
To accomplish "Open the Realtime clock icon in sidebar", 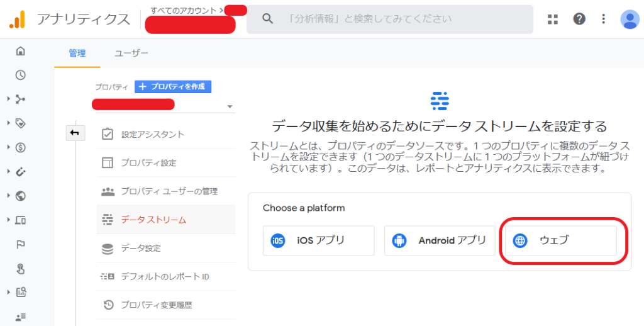I will coord(20,75).
